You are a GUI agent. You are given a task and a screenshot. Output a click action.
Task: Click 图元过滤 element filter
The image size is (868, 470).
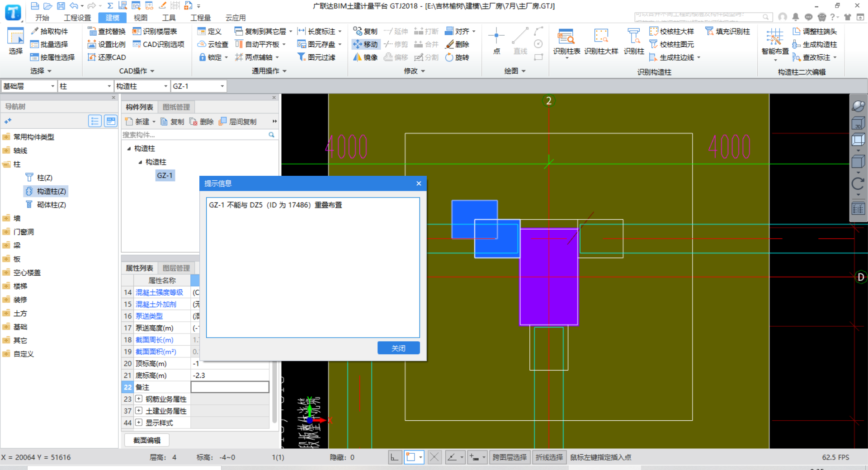click(x=316, y=57)
